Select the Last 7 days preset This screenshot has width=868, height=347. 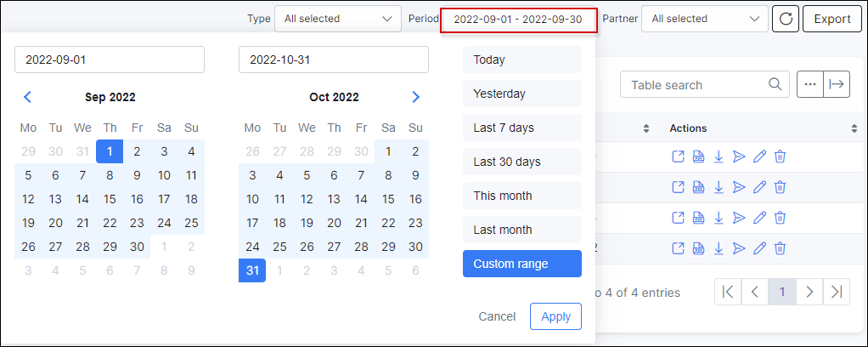coord(522,128)
